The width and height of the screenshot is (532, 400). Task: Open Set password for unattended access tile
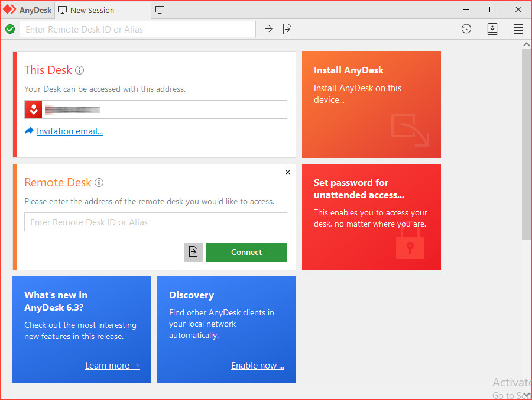click(371, 217)
